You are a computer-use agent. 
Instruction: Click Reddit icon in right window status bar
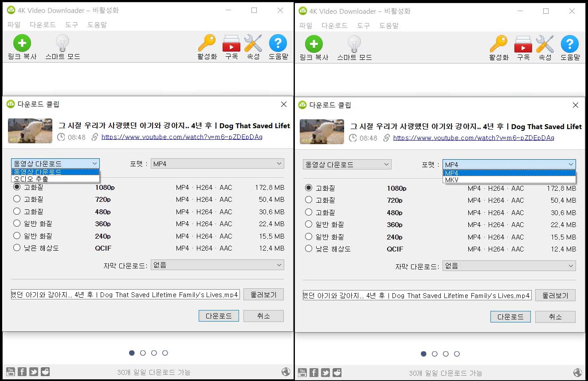point(337,373)
